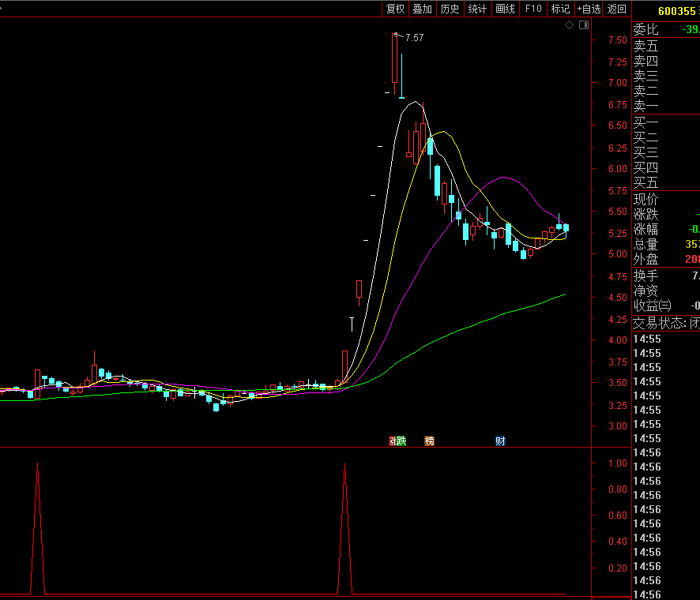Click the 7.50 price axis label

pyautogui.click(x=617, y=40)
